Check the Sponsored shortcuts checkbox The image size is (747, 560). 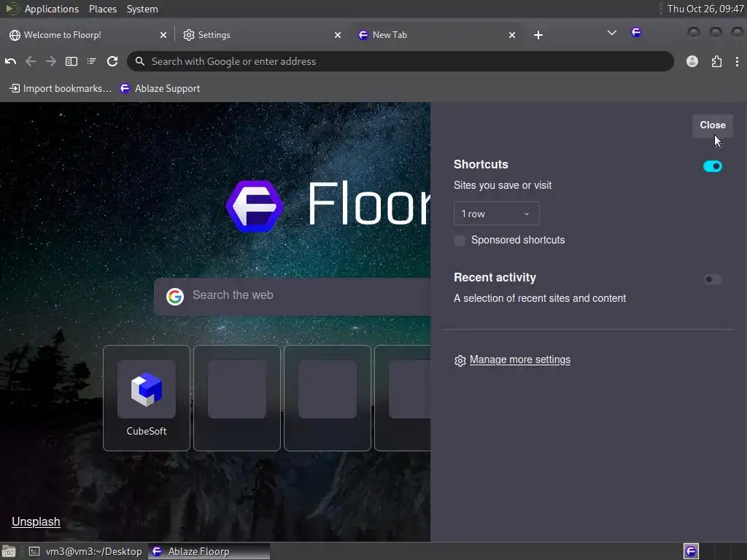[460, 241]
